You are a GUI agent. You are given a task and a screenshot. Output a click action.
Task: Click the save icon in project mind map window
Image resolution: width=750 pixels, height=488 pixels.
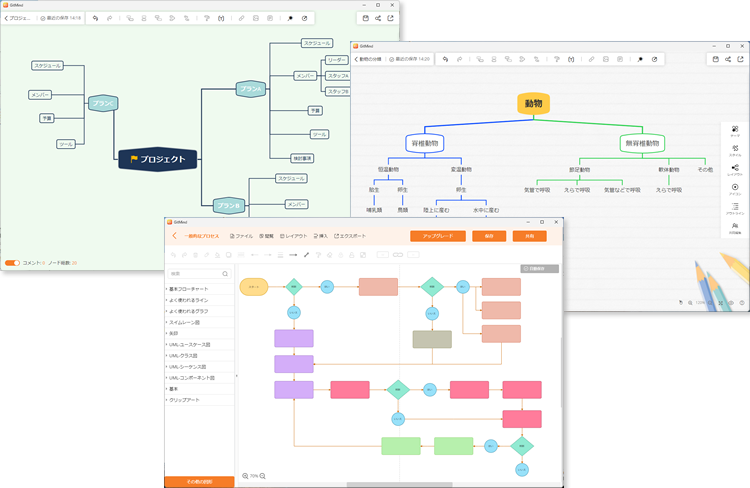pyautogui.click(x=364, y=18)
